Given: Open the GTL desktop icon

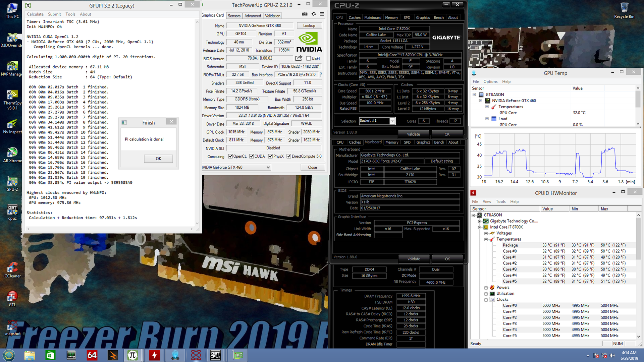Looking at the screenshot, I should point(12,299).
